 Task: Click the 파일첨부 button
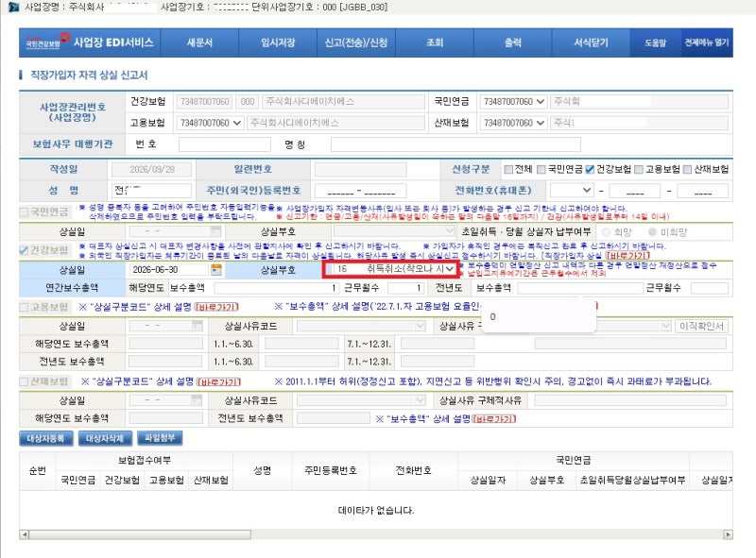(x=160, y=438)
